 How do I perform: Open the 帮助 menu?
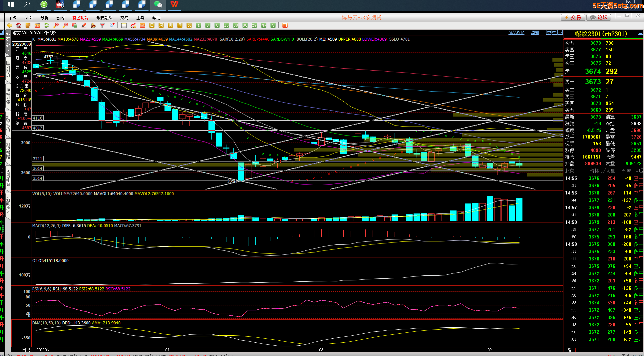157,18
